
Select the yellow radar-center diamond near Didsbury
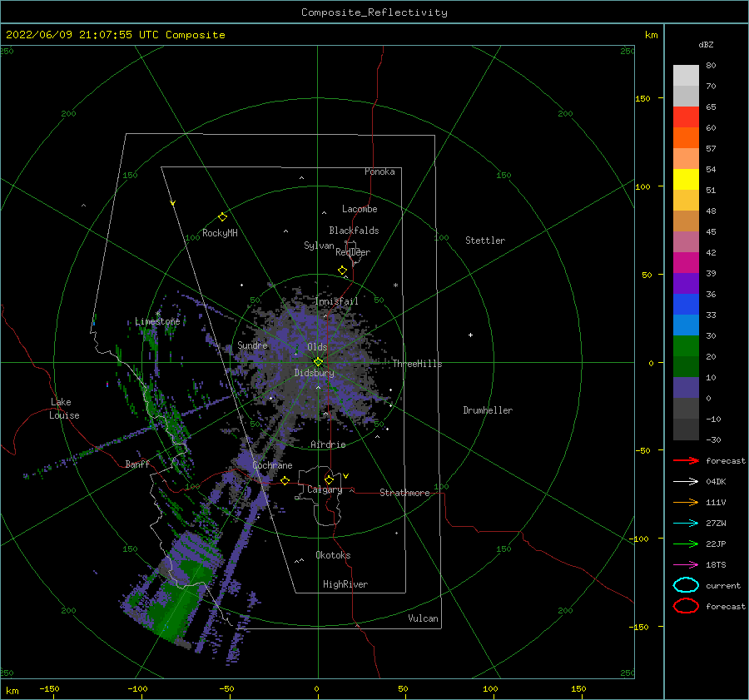click(x=318, y=362)
